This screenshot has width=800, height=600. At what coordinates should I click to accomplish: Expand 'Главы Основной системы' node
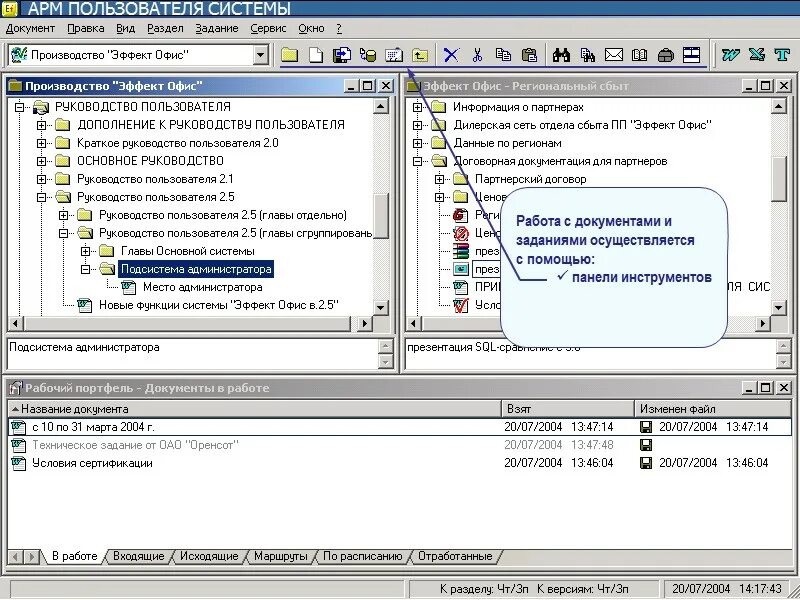pyautogui.click(x=86, y=251)
